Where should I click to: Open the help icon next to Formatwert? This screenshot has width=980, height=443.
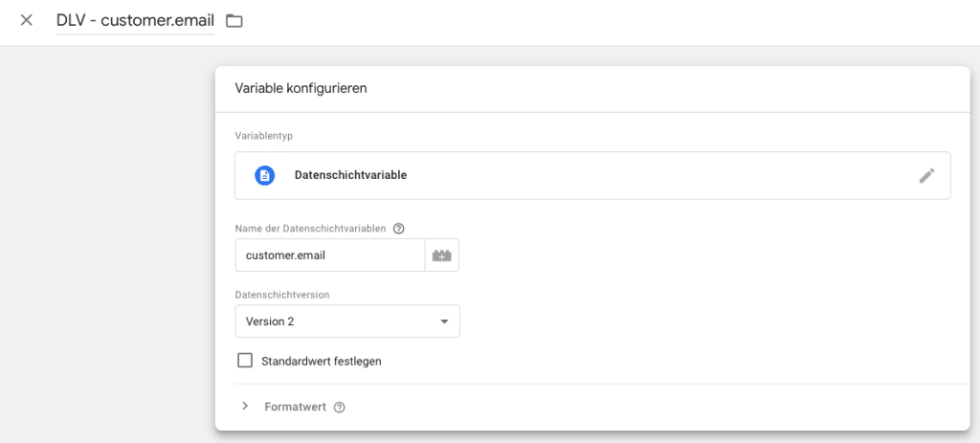[x=340, y=408]
